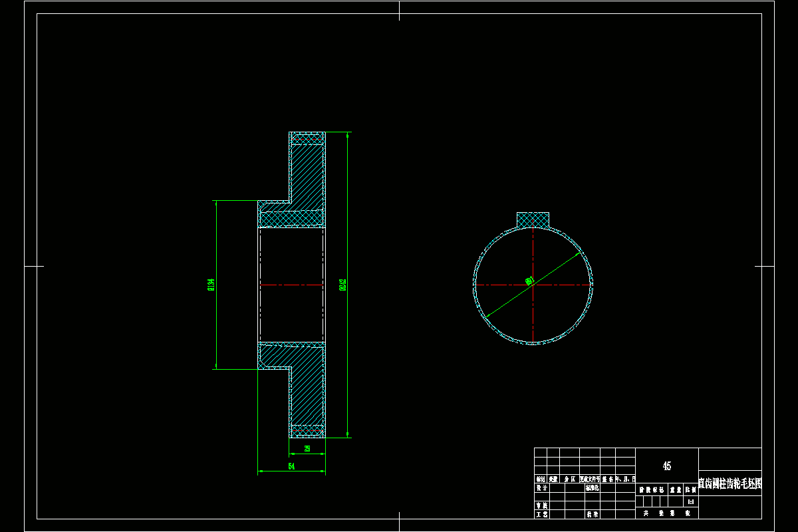This screenshot has width=798, height=532.
Task: Select the hatched keyway block atop the circle
Action: click(533, 219)
